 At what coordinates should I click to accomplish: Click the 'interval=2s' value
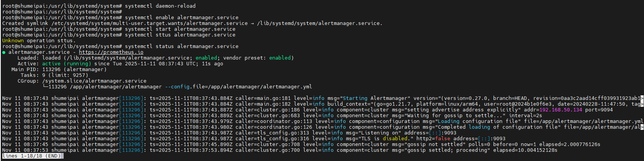525,116
